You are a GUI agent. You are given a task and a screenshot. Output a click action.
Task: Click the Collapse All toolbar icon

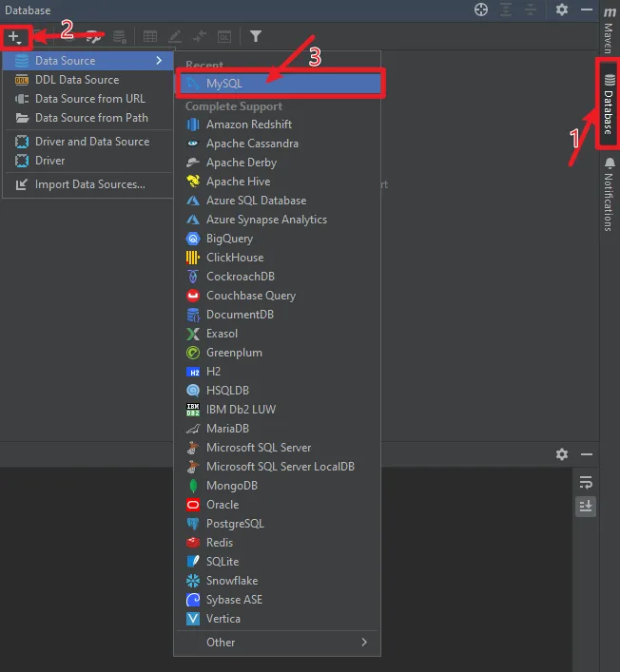pyautogui.click(x=531, y=10)
